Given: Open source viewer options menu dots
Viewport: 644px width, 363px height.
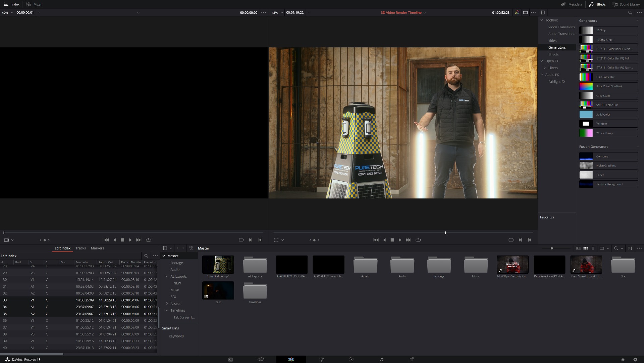Looking at the screenshot, I should coord(264,12).
